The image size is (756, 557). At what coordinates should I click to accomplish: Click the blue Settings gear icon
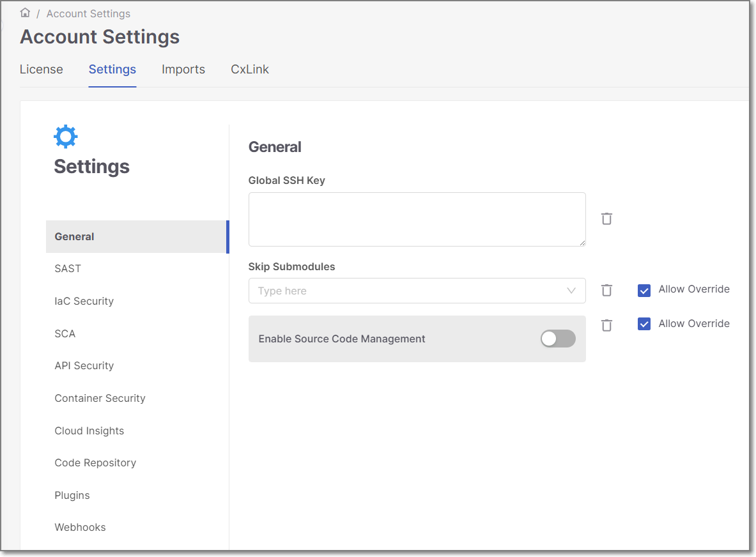65,136
